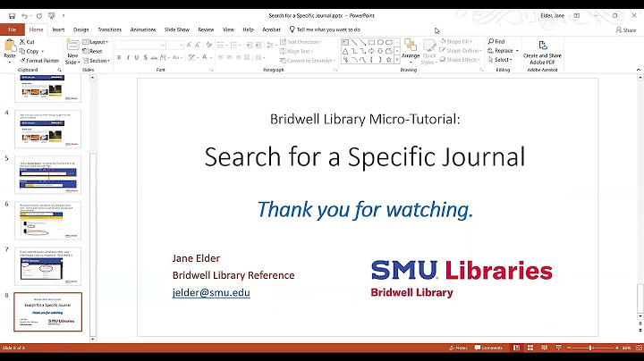
Task: Click the Redo/Repeat icon in Quick Access toolbar
Action: pos(39,16)
